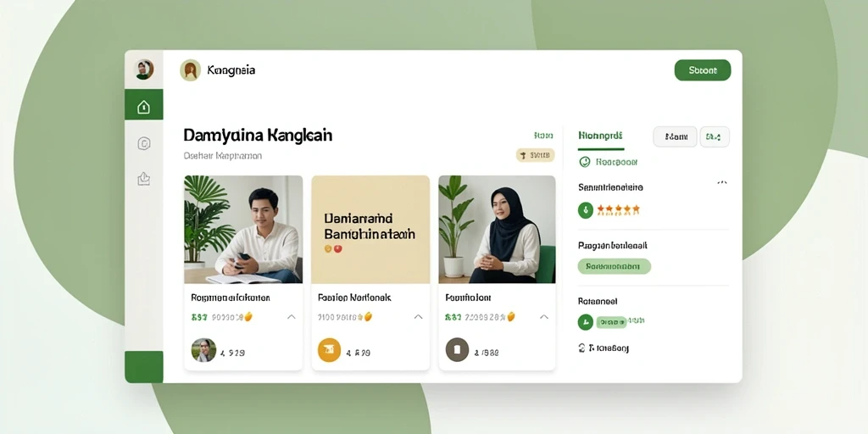Screen dimensions: 868x434
Task: Click the sidebar upload tray icon
Action: tap(144, 178)
